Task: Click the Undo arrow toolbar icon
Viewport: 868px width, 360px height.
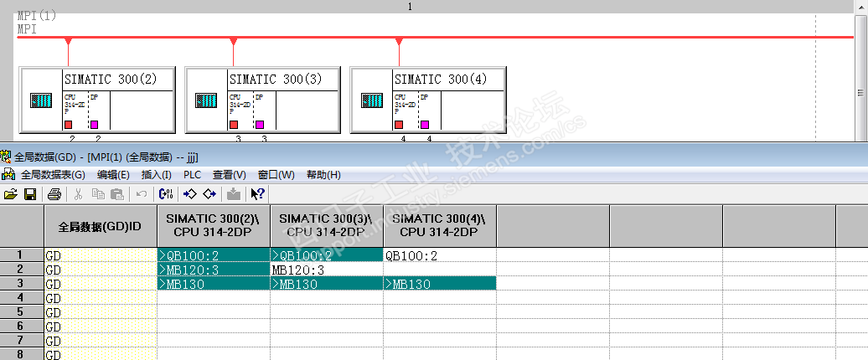Action: coord(142,194)
